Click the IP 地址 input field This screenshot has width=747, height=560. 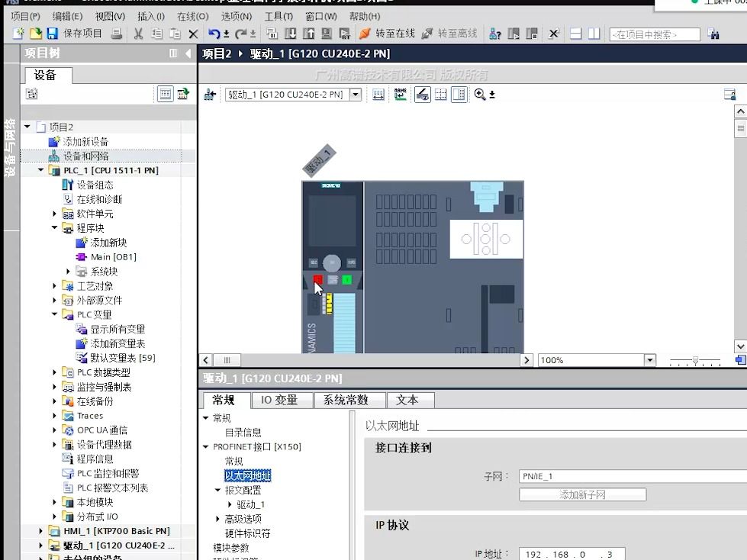(572, 555)
